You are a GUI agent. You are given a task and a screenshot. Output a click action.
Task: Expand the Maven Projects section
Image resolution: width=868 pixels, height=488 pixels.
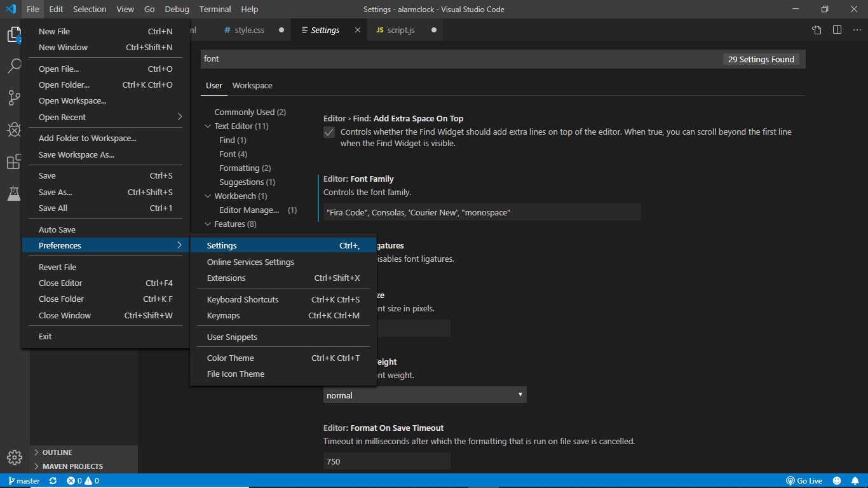(x=72, y=466)
